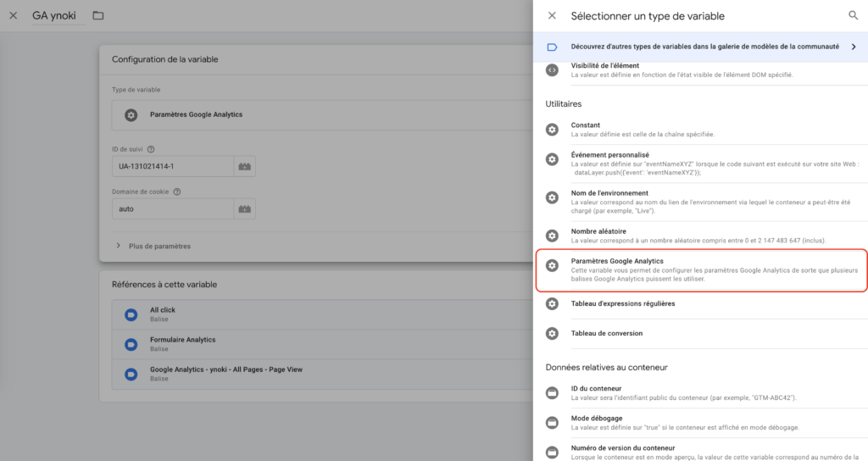Click tag icon beside Formulaire Analytics
The height and width of the screenshot is (461, 868).
pos(131,344)
